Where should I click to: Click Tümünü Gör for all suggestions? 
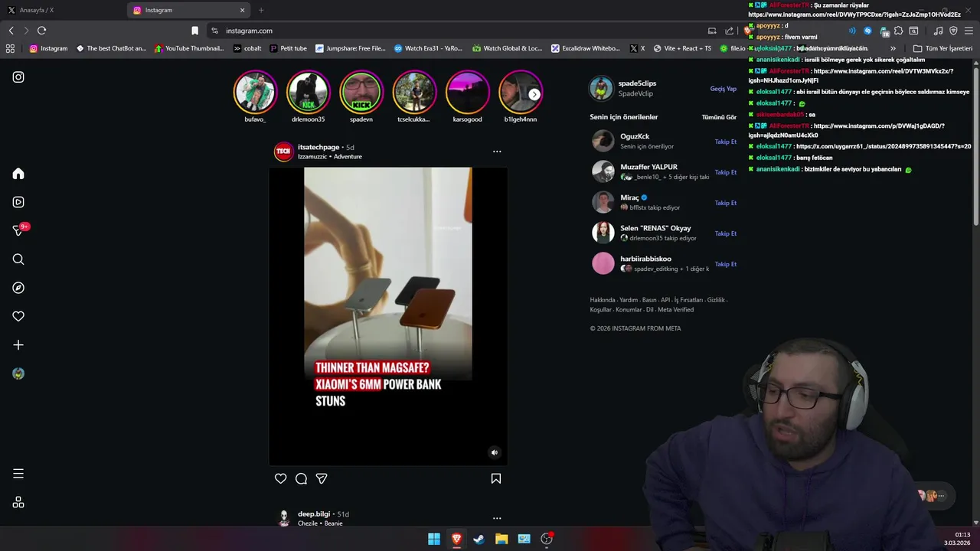[x=719, y=117]
